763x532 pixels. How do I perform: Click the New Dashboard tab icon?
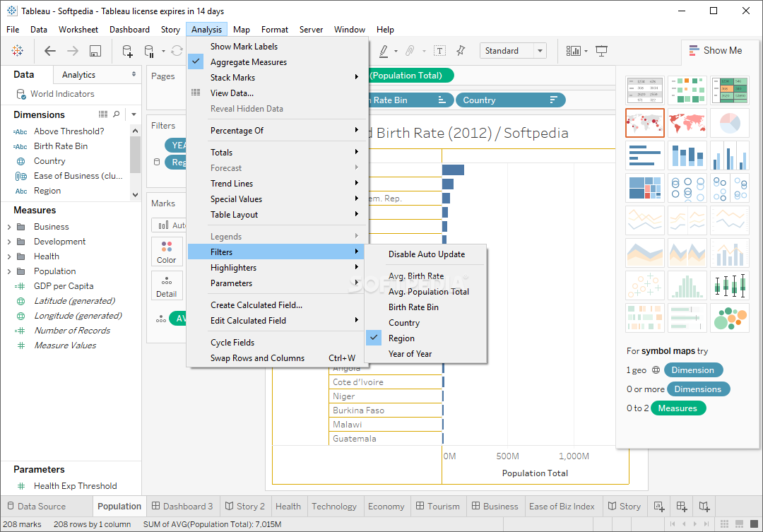(x=682, y=506)
